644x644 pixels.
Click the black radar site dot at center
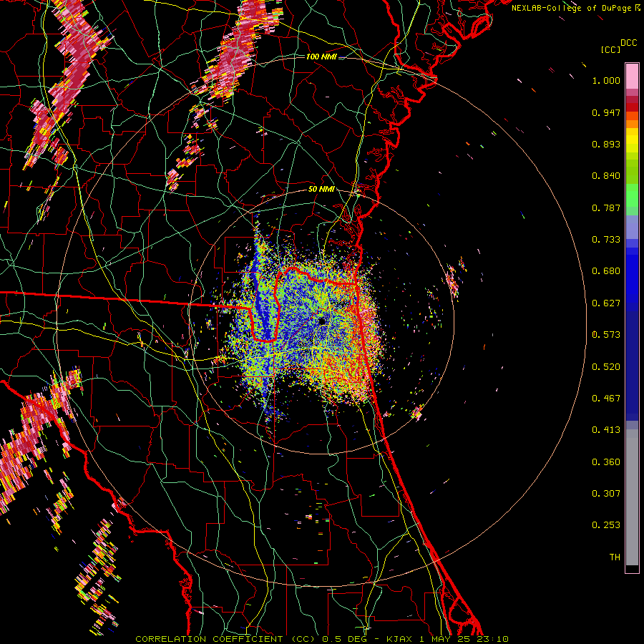coord(322,321)
